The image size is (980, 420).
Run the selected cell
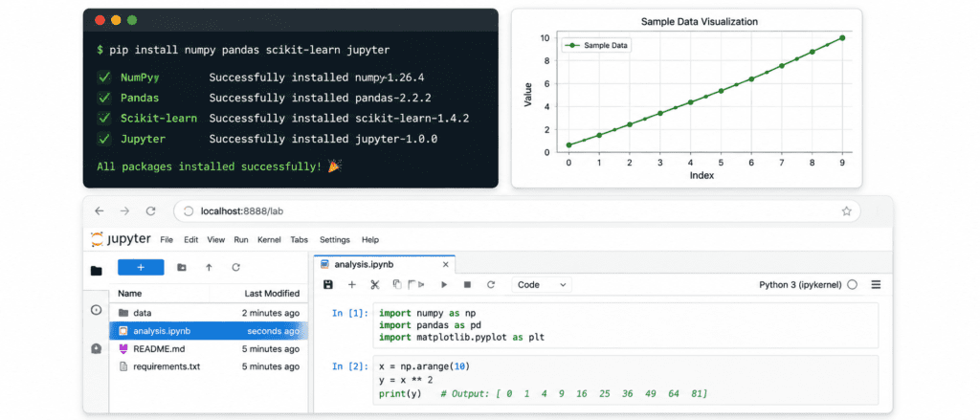tap(444, 284)
